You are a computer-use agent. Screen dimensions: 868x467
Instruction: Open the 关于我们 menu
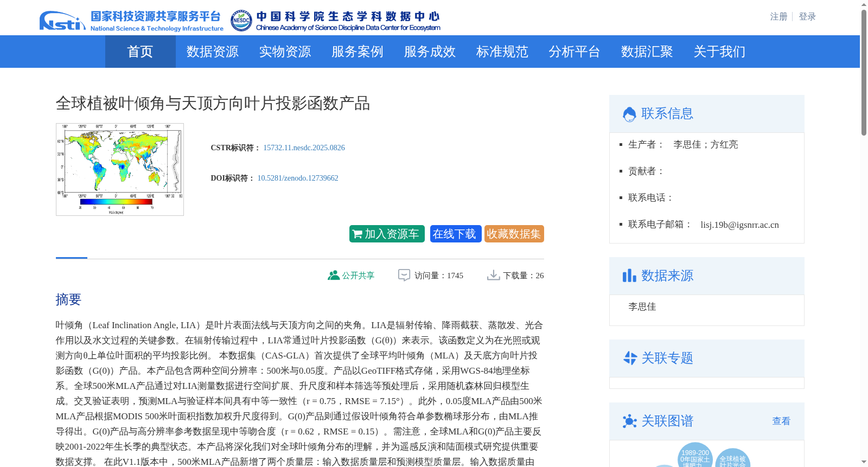[719, 52]
